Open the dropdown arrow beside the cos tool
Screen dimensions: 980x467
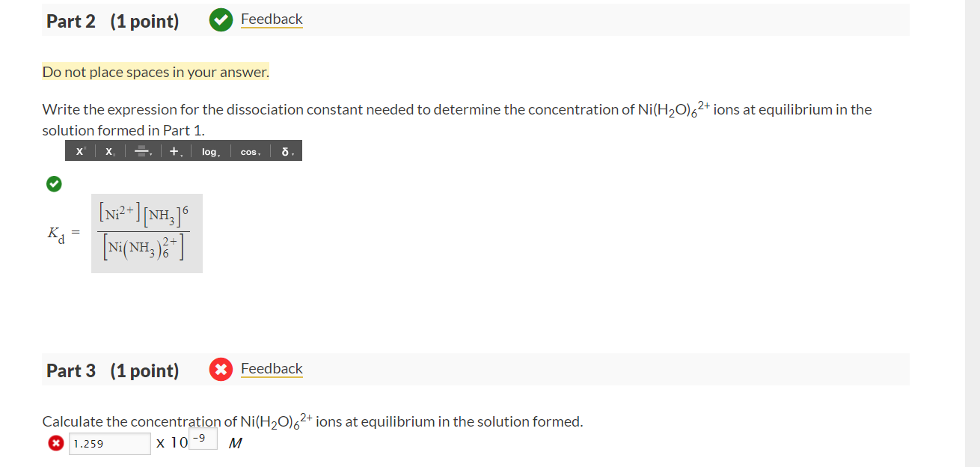pos(260,153)
